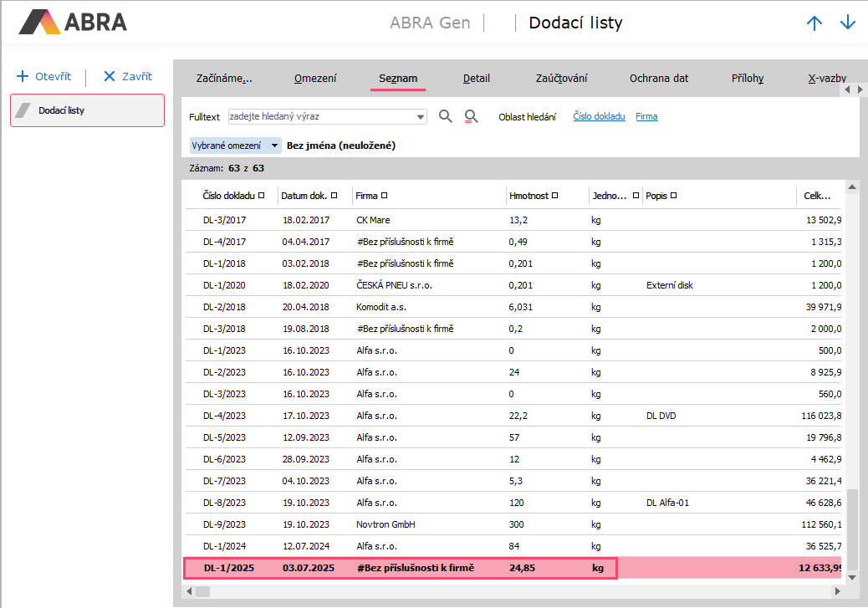The image size is (868, 608).
Task: Click the Celk... column header
Action: [818, 196]
